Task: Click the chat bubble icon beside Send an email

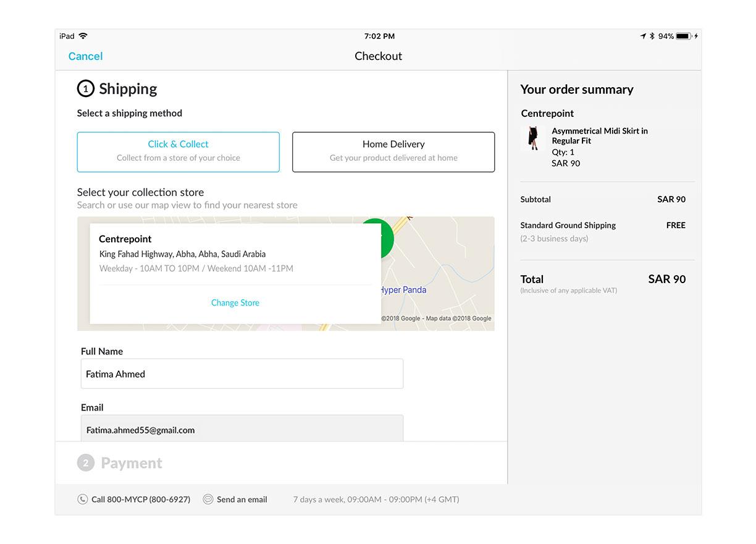Action: [x=208, y=499]
